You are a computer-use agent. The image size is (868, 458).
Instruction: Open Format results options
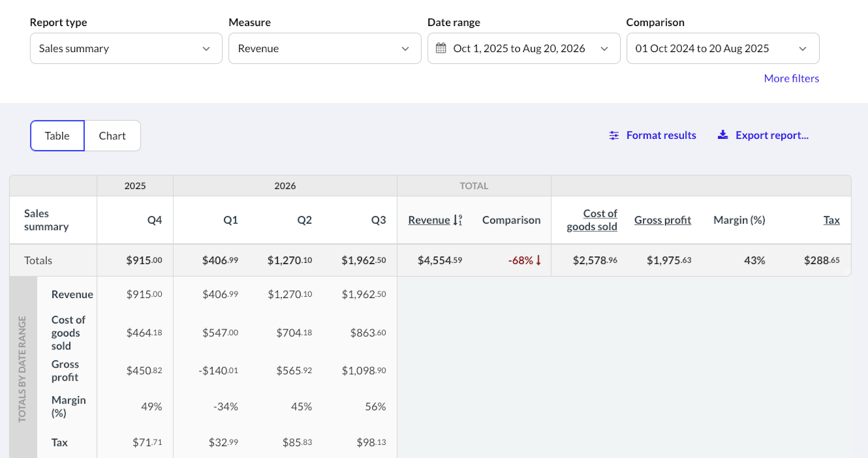tap(653, 135)
